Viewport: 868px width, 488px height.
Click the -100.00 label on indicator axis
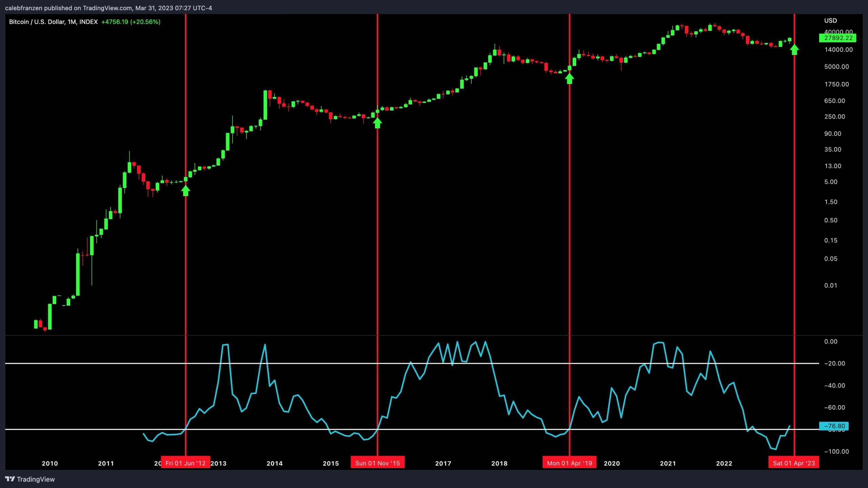click(836, 451)
